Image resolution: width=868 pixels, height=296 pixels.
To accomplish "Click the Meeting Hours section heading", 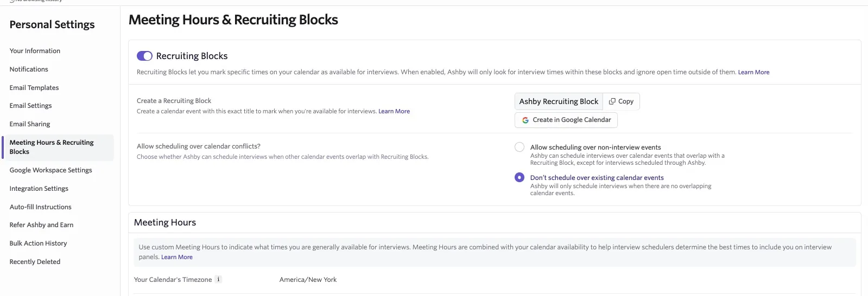I will click(x=165, y=222).
